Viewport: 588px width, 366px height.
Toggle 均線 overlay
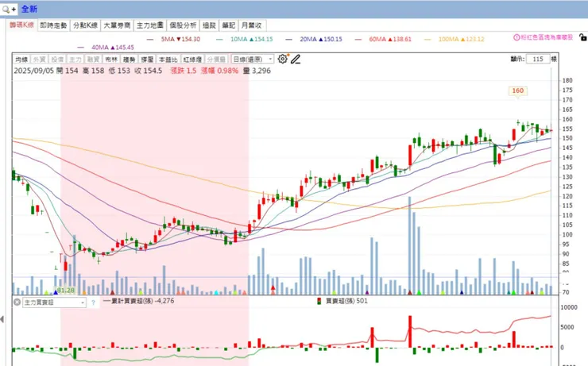(x=21, y=60)
